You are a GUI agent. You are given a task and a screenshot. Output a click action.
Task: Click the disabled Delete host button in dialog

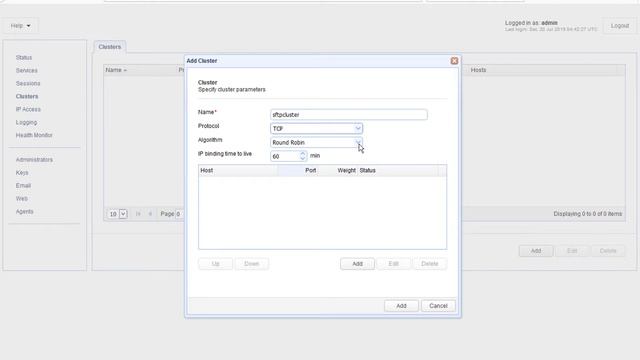click(x=429, y=264)
